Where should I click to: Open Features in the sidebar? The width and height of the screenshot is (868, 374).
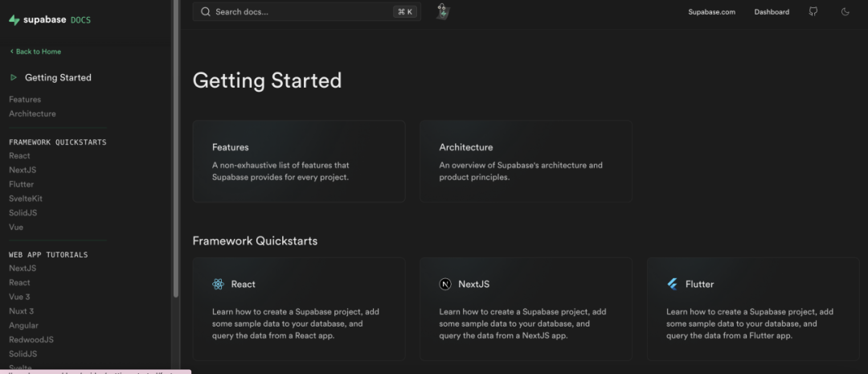click(23, 99)
